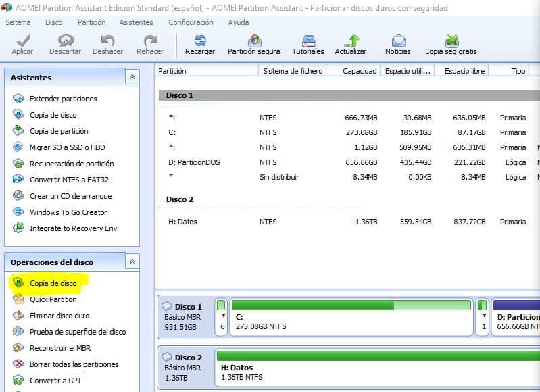Click the Convertir a GPT link text

click(55, 381)
